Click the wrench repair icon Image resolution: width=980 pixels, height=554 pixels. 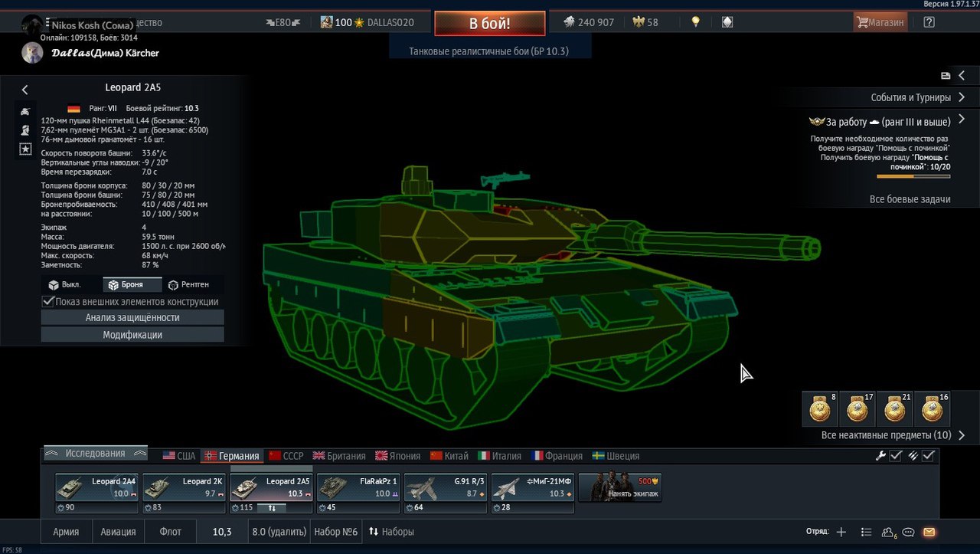click(x=880, y=456)
